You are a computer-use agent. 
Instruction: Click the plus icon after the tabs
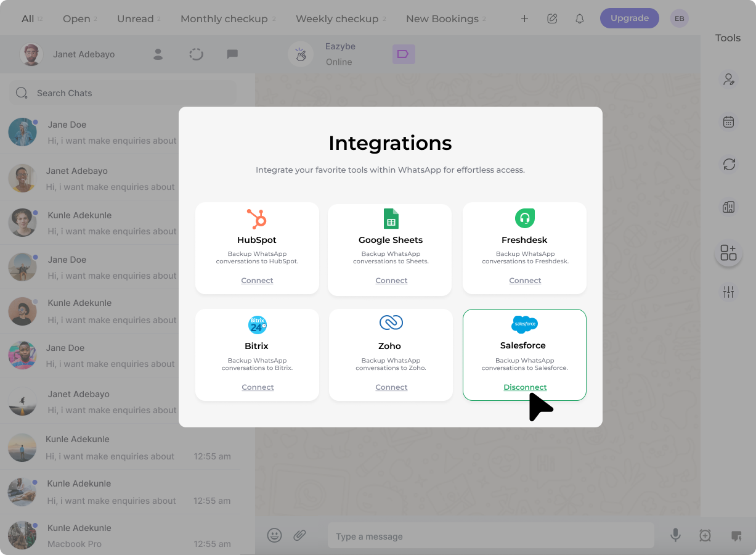[524, 18]
